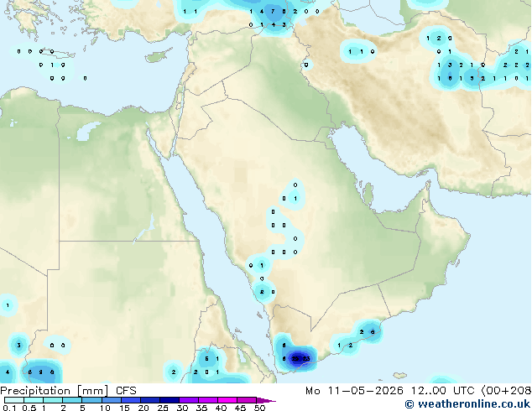Screen dimensions: 532x411
Task: Pick the 1–2 mm legend swatch
Action: pyautogui.click(x=53, y=400)
